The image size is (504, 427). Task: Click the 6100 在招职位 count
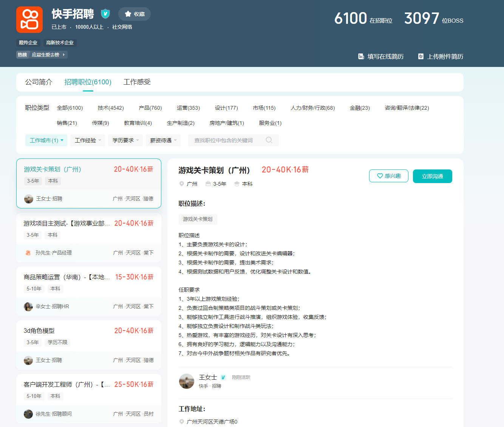(x=363, y=19)
